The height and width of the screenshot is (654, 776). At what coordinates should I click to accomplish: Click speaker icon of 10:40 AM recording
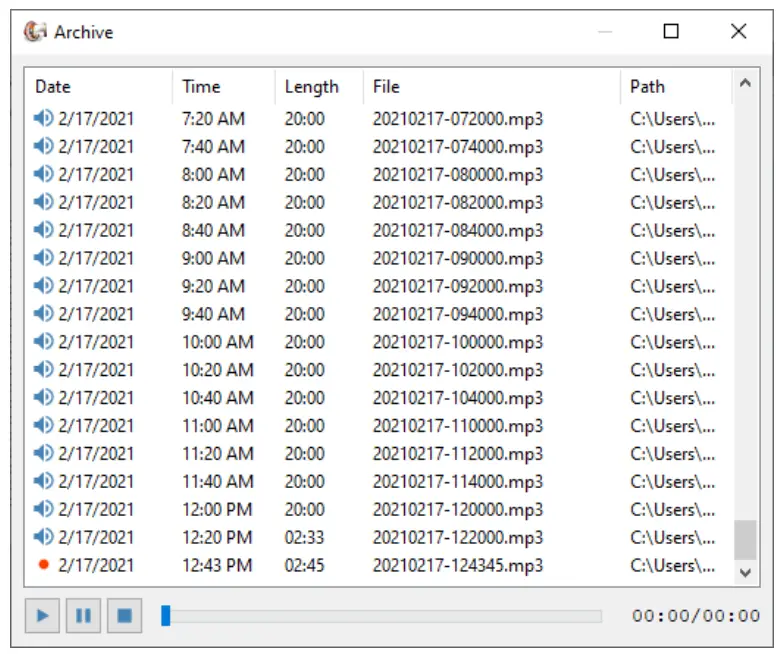click(x=44, y=397)
